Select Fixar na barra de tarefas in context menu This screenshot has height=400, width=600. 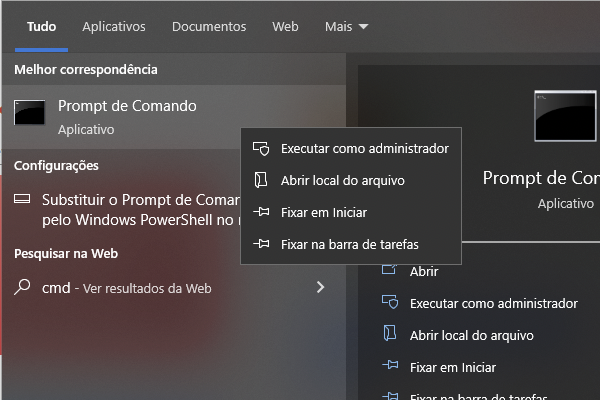point(351,244)
